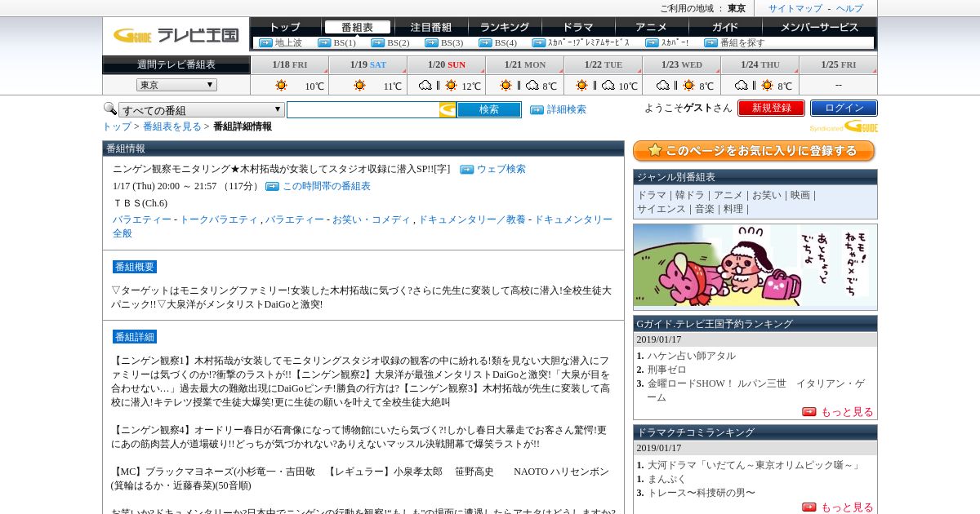Click the blue ログイン button
Image resolution: width=980 pixels, height=514 pixels.
pyautogui.click(x=844, y=108)
